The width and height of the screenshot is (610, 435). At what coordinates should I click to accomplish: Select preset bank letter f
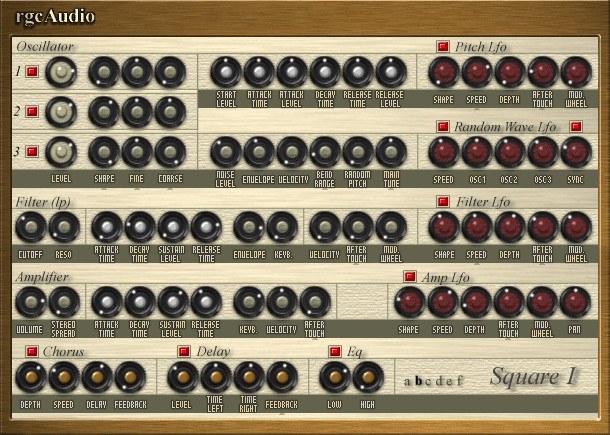[459, 380]
